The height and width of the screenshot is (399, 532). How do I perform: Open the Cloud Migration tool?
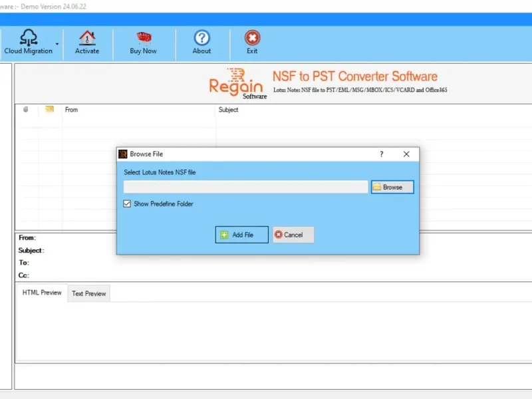[x=29, y=43]
